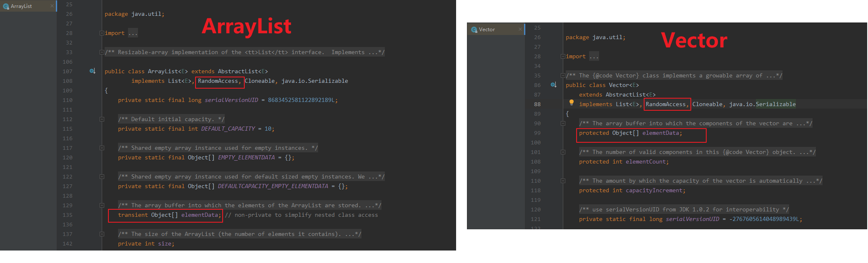
Task: Click 'List<E>,' in the Vector implements clause
Action: tap(629, 104)
